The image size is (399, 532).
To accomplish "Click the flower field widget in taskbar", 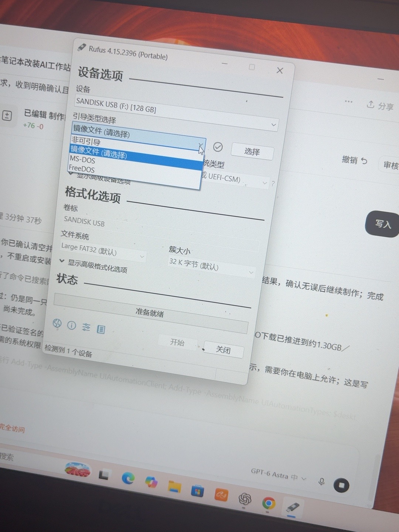I will tap(77, 469).
